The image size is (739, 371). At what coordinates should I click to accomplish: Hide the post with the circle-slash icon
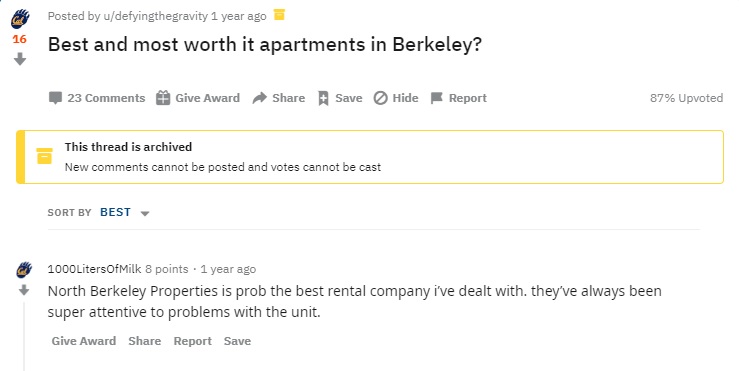click(x=380, y=98)
